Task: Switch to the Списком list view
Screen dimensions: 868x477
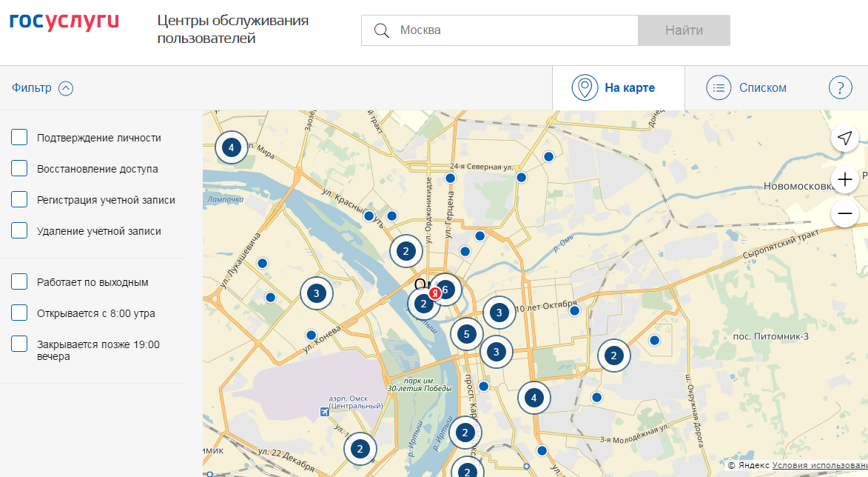Action: click(747, 88)
